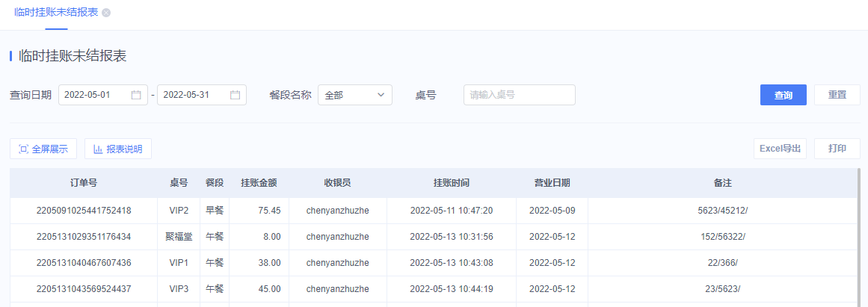Click table cell VIP1
Viewport: 868px width, 307px height.
pos(179,263)
